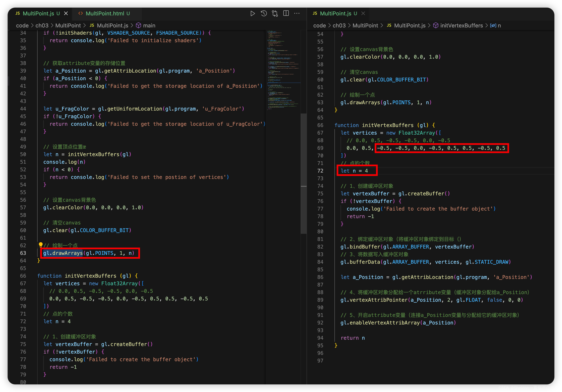Image resolution: width=562 pixels, height=392 pixels.
Task: Open initVertexBuffers breadcrumb in right pane
Action: (x=461, y=26)
